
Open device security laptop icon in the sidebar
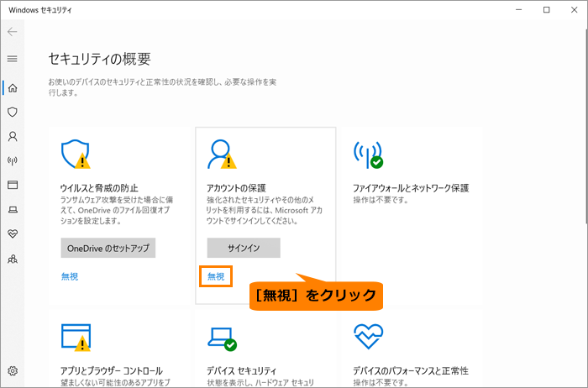pos(13,210)
